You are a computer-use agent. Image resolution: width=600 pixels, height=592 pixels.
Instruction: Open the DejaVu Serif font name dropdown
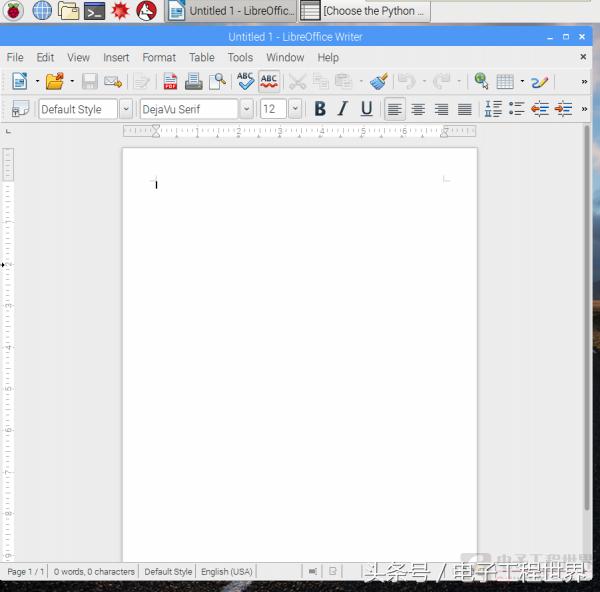tap(246, 109)
